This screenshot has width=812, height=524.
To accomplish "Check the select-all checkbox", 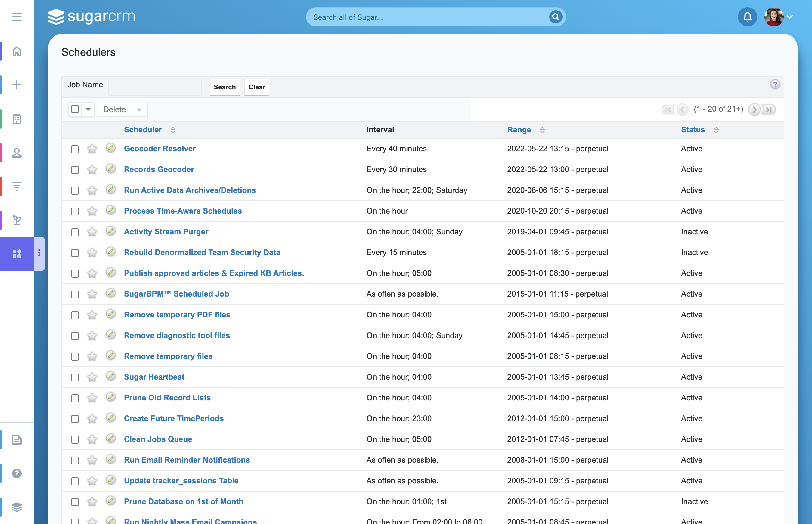I will pyautogui.click(x=75, y=109).
